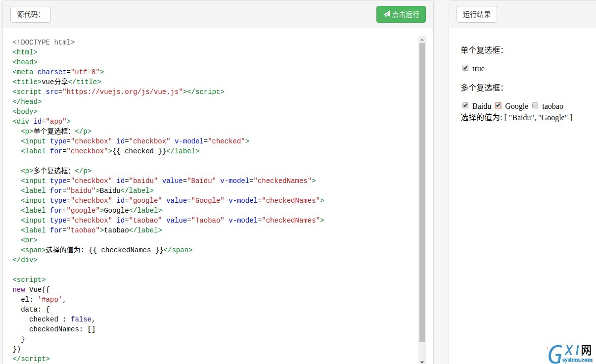This screenshot has width=596, height=364.
Task: Click the checkedNames: [] code line
Action: [x=62, y=329]
